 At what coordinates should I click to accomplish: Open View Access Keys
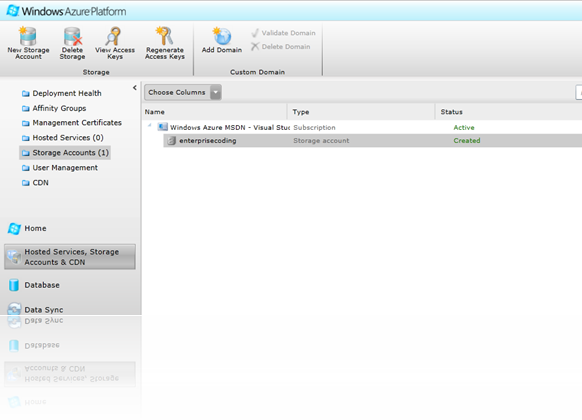coord(115,43)
